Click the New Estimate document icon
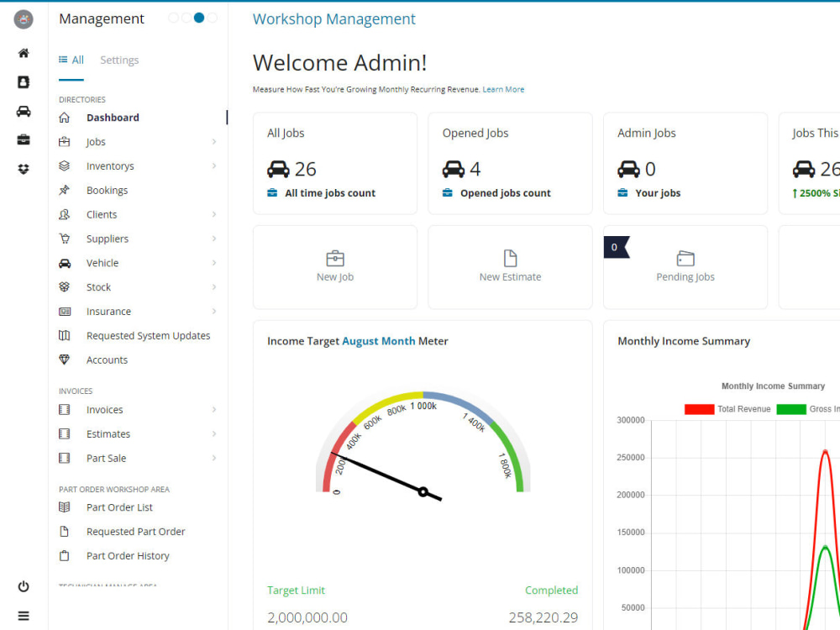The height and width of the screenshot is (630, 840). (x=510, y=258)
